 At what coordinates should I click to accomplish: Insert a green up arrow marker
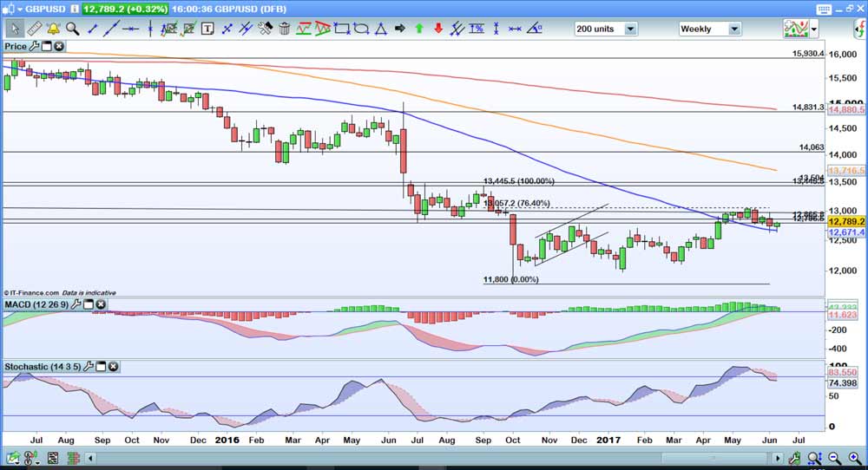[x=419, y=29]
